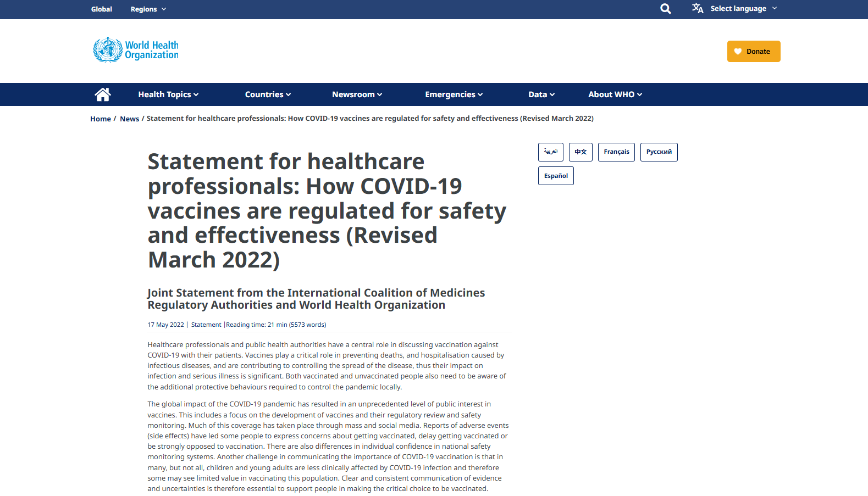Screen dimensions: 868x496
Task: Click the home icon in navigation bar
Action: [103, 94]
